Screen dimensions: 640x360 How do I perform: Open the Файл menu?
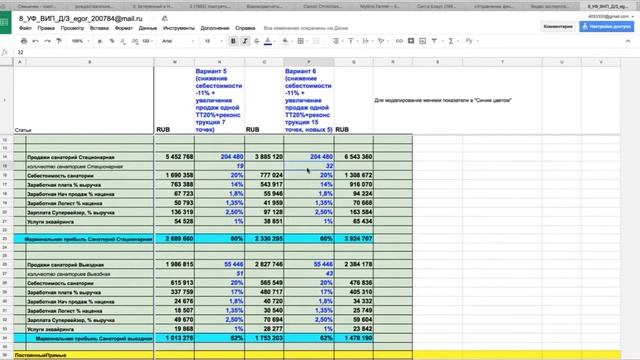tap(25, 28)
